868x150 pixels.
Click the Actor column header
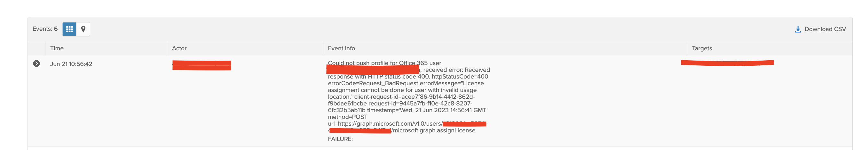click(179, 48)
